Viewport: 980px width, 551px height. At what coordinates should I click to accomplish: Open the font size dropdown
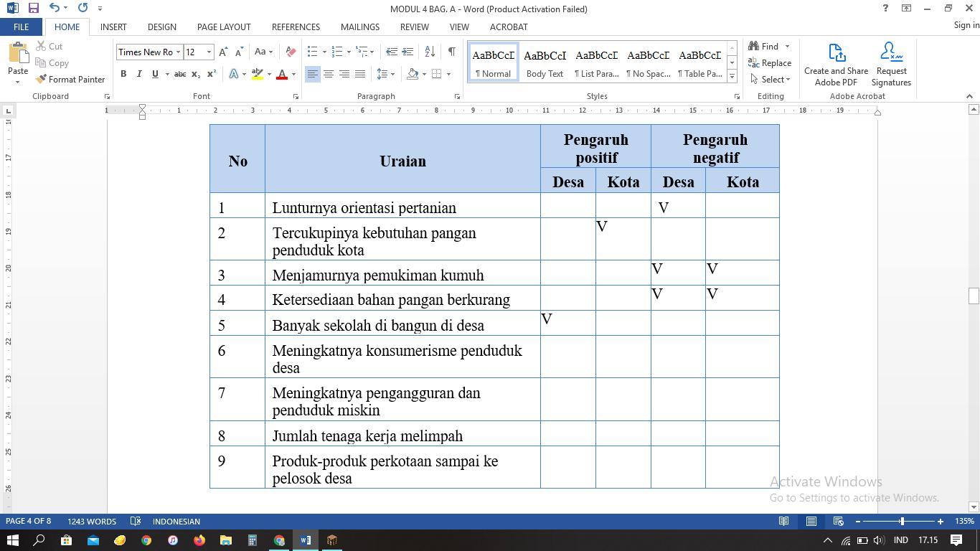coord(209,52)
